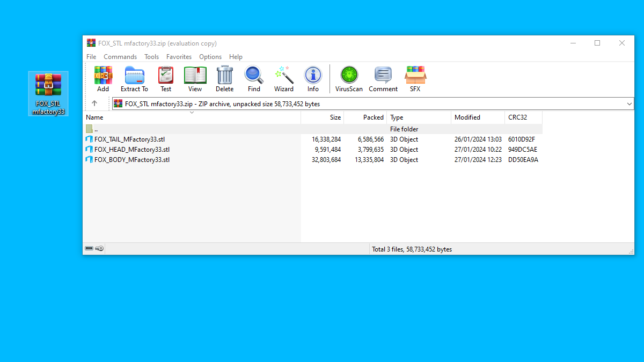Click the CRC32 value 6010D92F
The height and width of the screenshot is (362, 644).
(522, 139)
